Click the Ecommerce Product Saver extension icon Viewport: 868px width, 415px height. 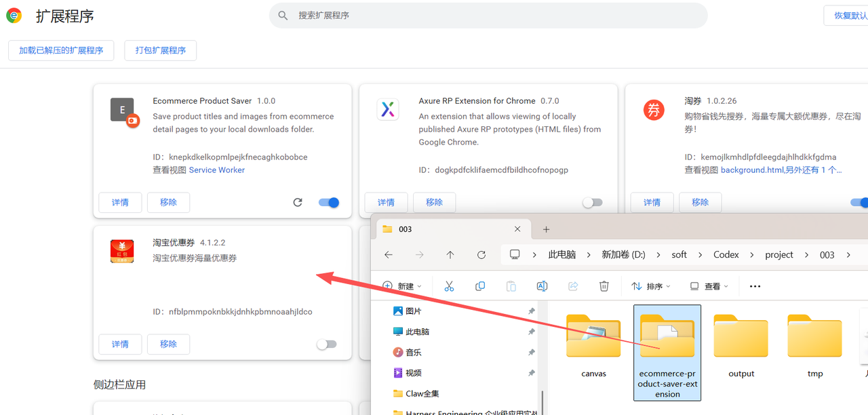124,112
